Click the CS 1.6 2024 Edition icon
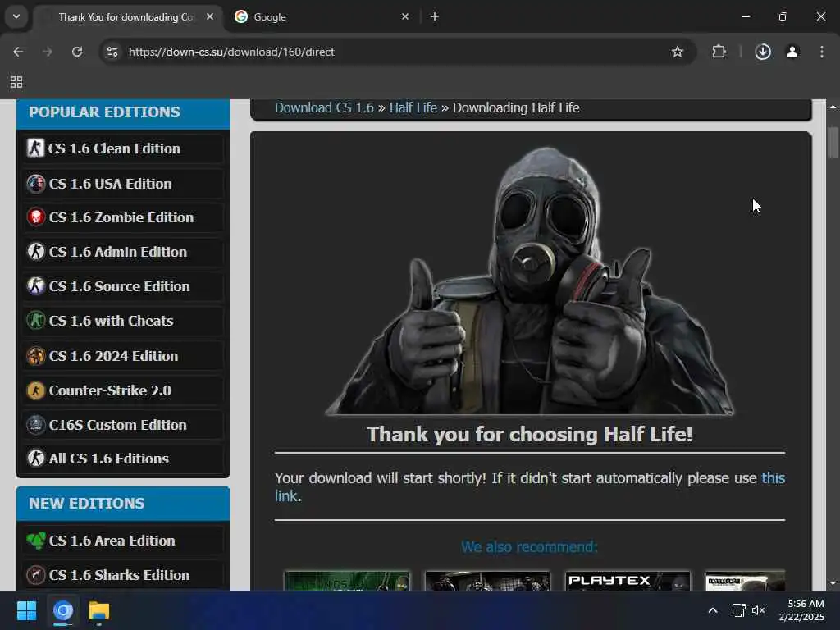 (x=36, y=356)
